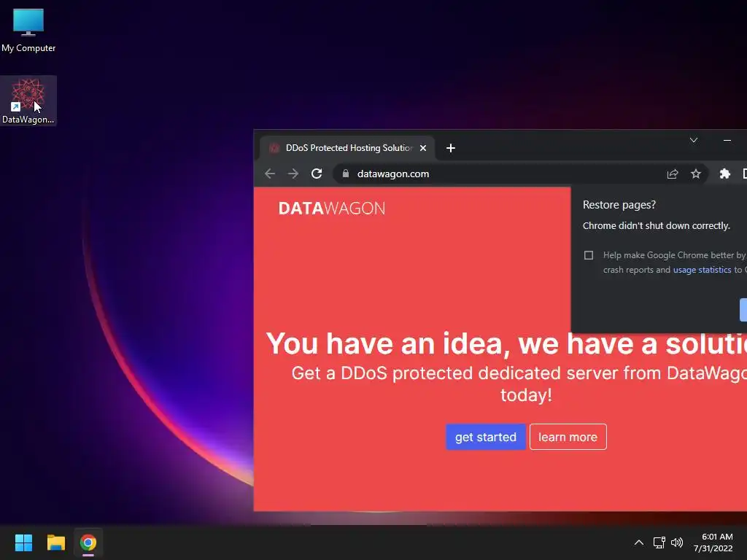Open the Chrome tab search dropdown
The image size is (747, 560).
tap(694, 140)
